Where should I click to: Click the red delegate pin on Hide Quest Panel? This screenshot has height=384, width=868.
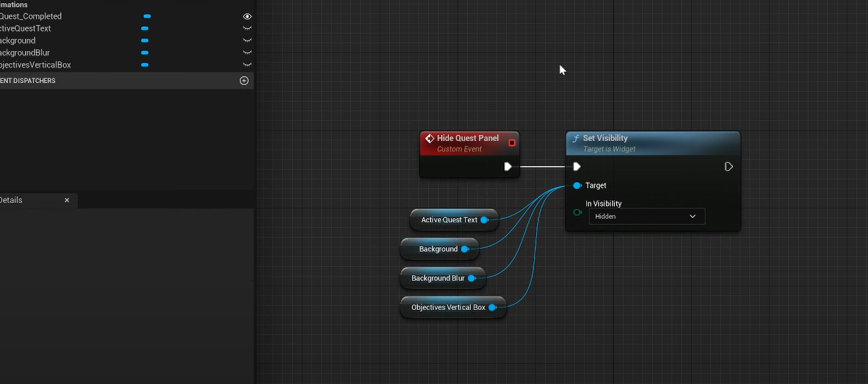tap(512, 143)
